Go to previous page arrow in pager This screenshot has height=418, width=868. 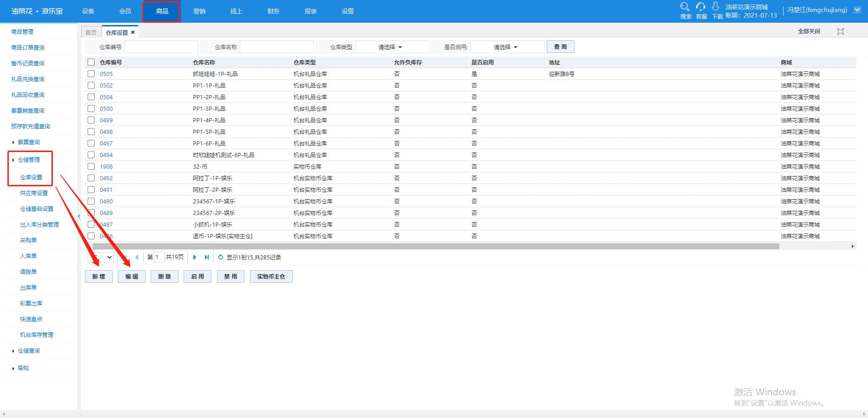(x=137, y=257)
